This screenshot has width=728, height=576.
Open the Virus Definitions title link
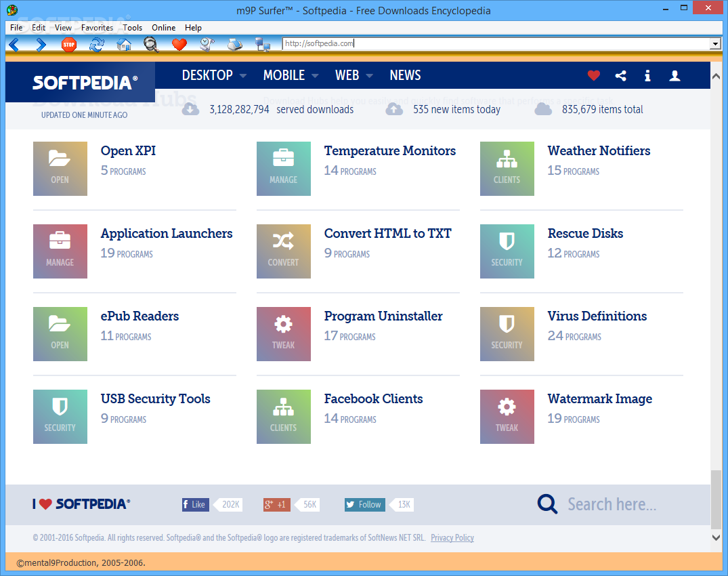click(x=597, y=316)
